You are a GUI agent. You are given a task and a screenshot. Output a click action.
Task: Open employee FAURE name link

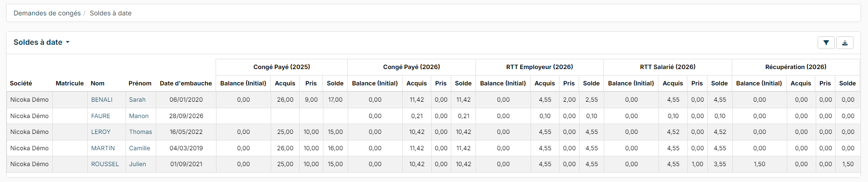(101, 116)
